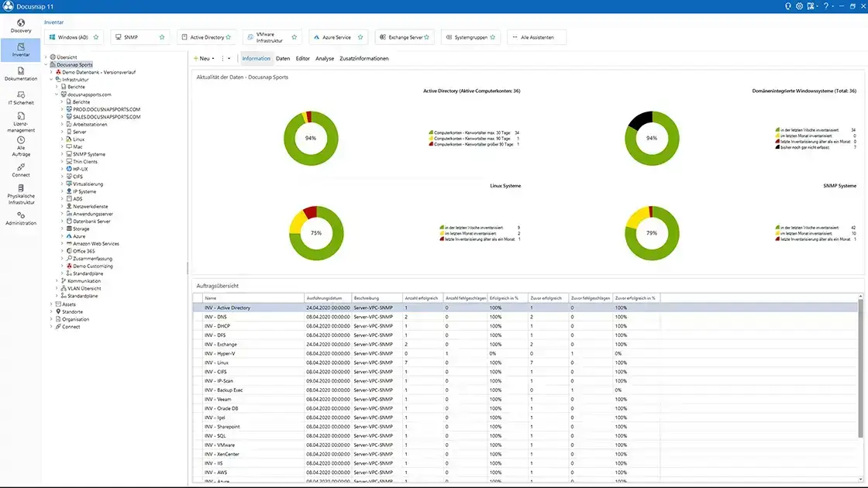Switch to the Editor tab
The width and height of the screenshot is (868, 488).
(x=302, y=58)
